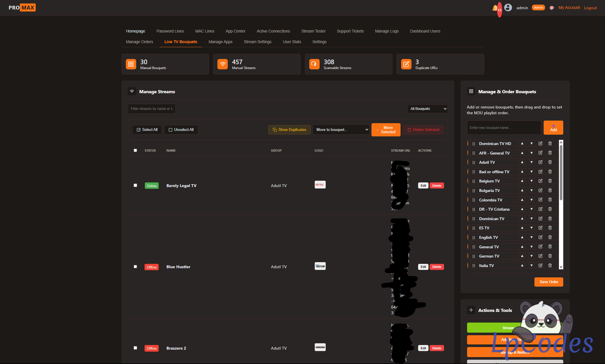
Task: Delete the Colombia TV bouquet with trash icon
Action: [x=550, y=200]
